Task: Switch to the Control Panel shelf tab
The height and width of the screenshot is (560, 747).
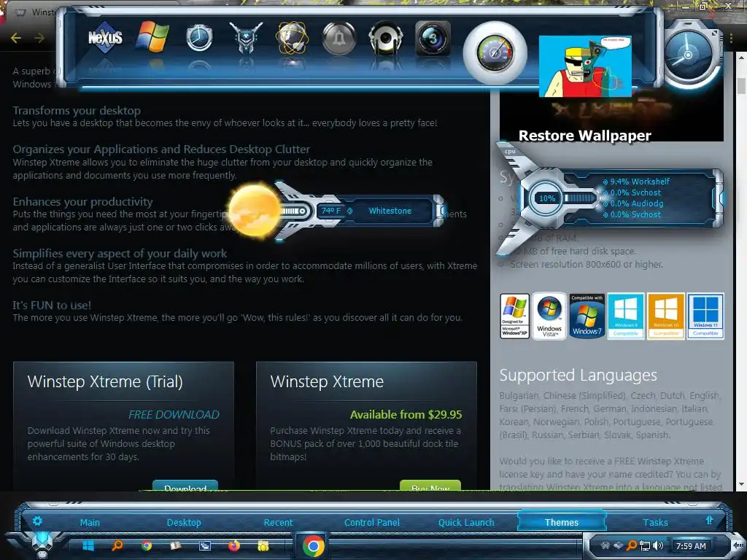Action: click(372, 522)
